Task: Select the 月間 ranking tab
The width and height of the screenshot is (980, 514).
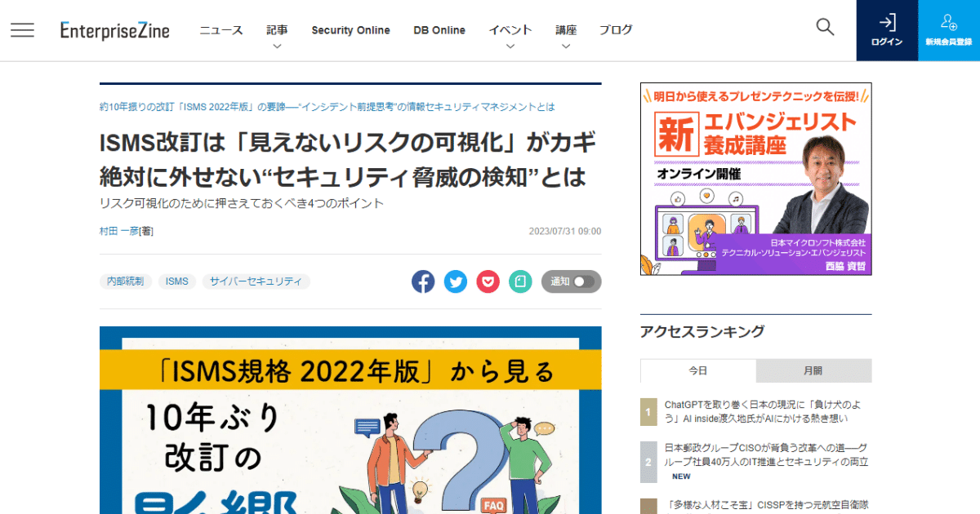Action: click(x=813, y=370)
